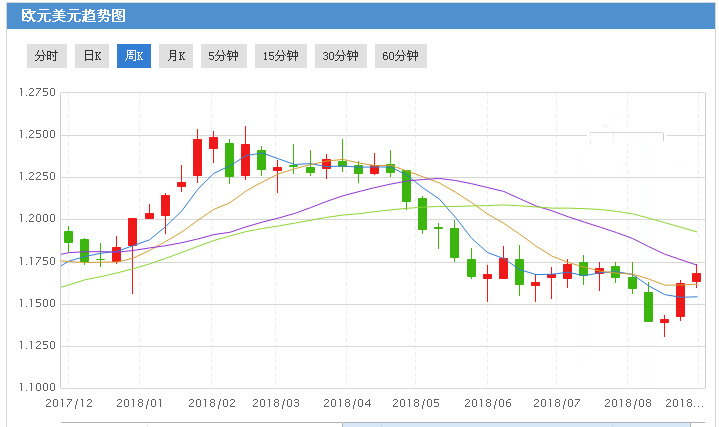This screenshot has width=719, height=427.
Task: Select the 60分钟 interval button
Action: click(x=401, y=56)
